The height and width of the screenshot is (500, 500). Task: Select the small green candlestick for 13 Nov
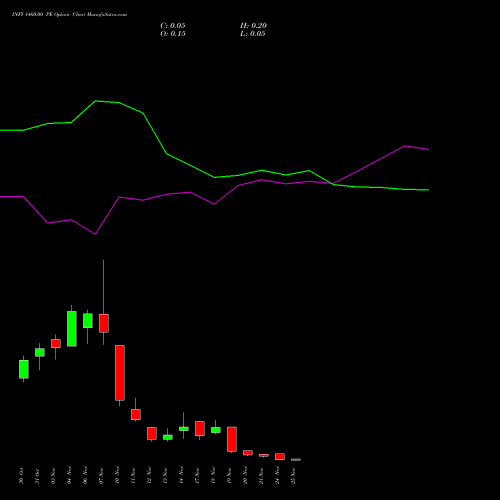point(168,437)
